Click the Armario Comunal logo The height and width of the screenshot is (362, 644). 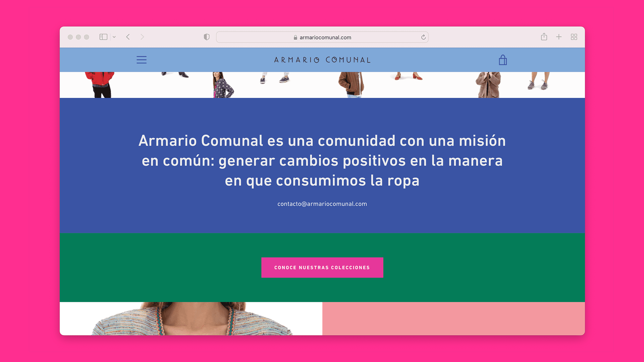pos(322,60)
